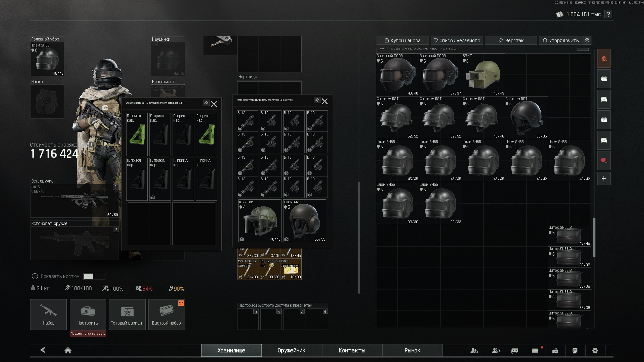The image size is (644, 362).
Task: Go back using the bottom arrow icon
Action: click(43, 350)
